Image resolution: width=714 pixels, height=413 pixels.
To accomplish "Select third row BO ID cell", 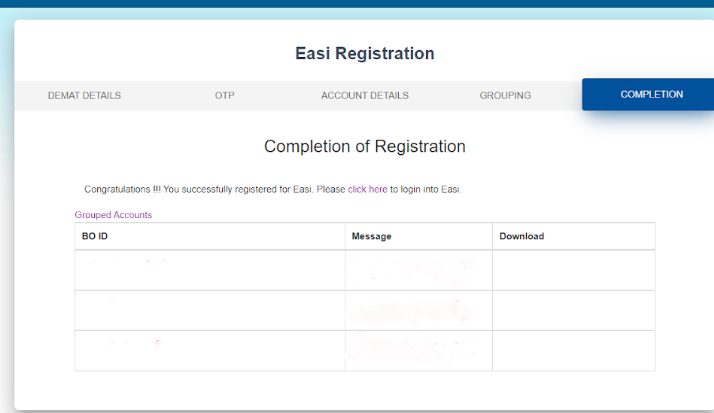I will [209, 350].
